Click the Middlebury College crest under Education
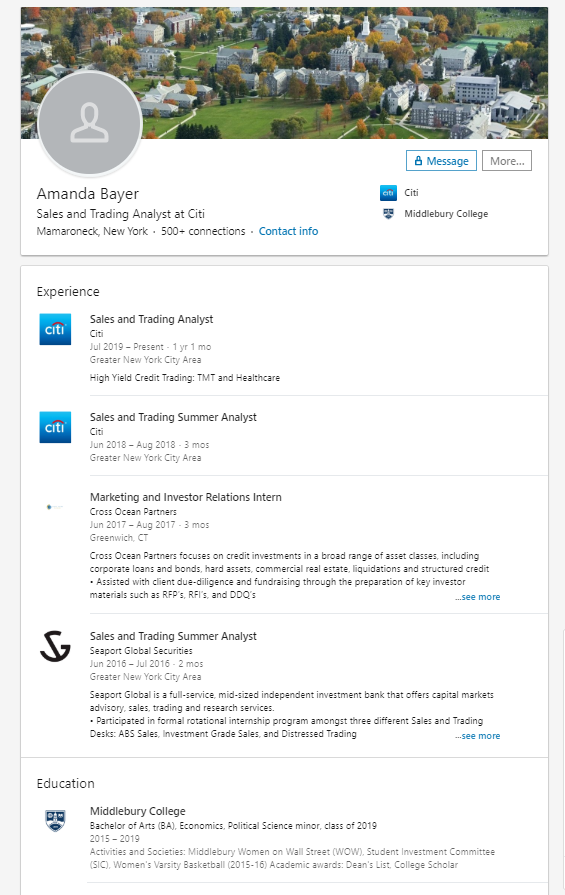This screenshot has height=895, width=565. pyautogui.click(x=55, y=821)
